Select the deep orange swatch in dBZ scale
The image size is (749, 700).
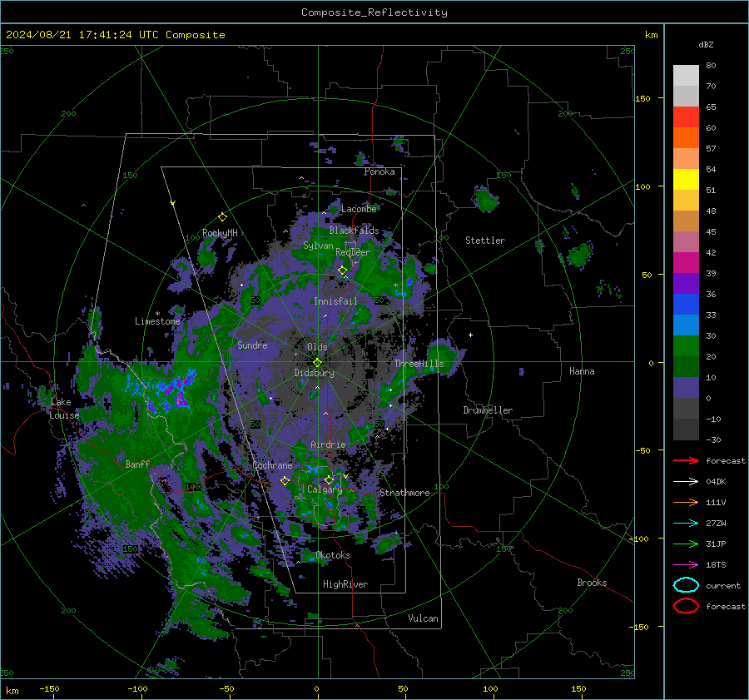pyautogui.click(x=686, y=137)
